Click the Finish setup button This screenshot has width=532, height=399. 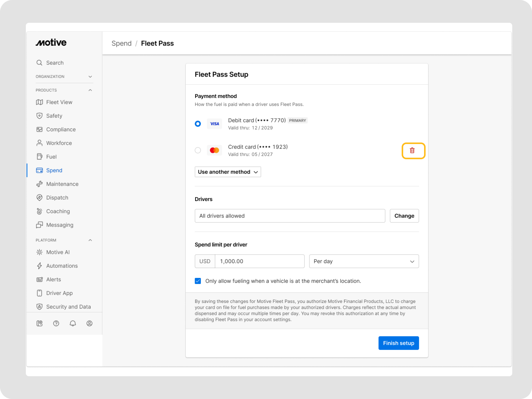[x=398, y=343]
